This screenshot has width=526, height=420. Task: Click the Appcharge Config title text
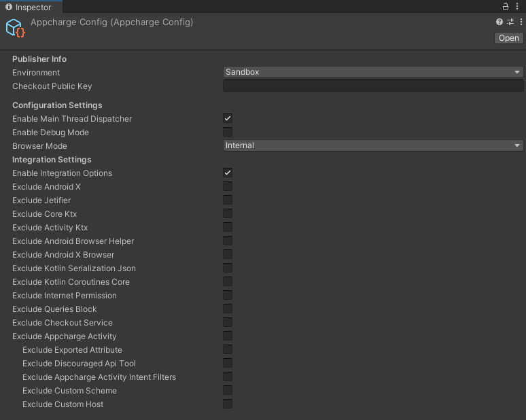tap(111, 22)
